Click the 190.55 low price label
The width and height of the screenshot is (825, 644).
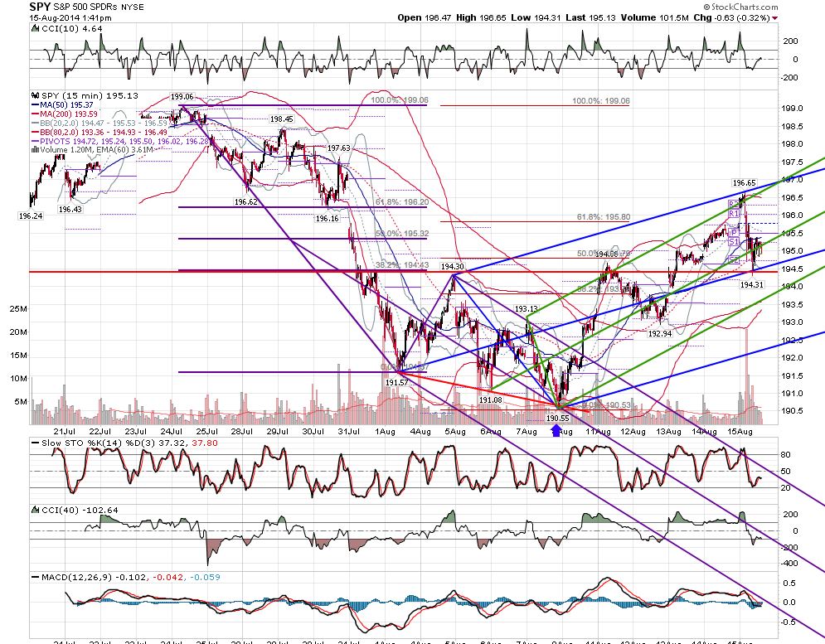[x=558, y=419]
